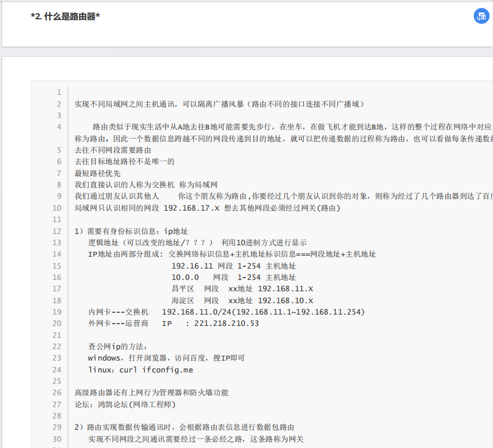Select heading '*2. 什么是路由器*'

(x=65, y=16)
